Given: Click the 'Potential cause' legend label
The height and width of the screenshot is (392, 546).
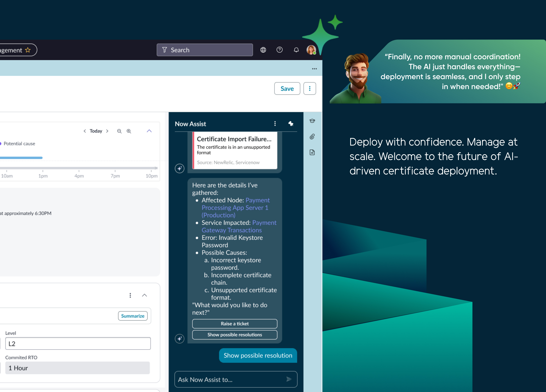Looking at the screenshot, I should 19,144.
